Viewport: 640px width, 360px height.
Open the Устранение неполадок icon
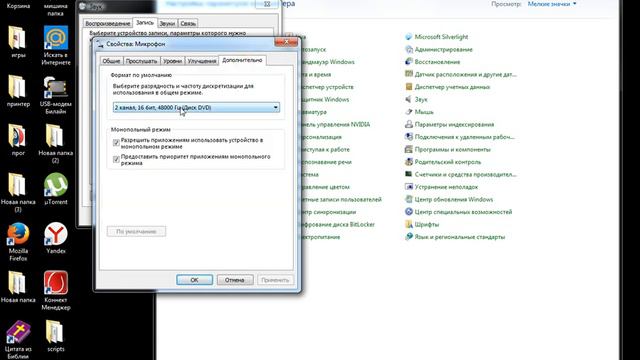pyautogui.click(x=409, y=187)
